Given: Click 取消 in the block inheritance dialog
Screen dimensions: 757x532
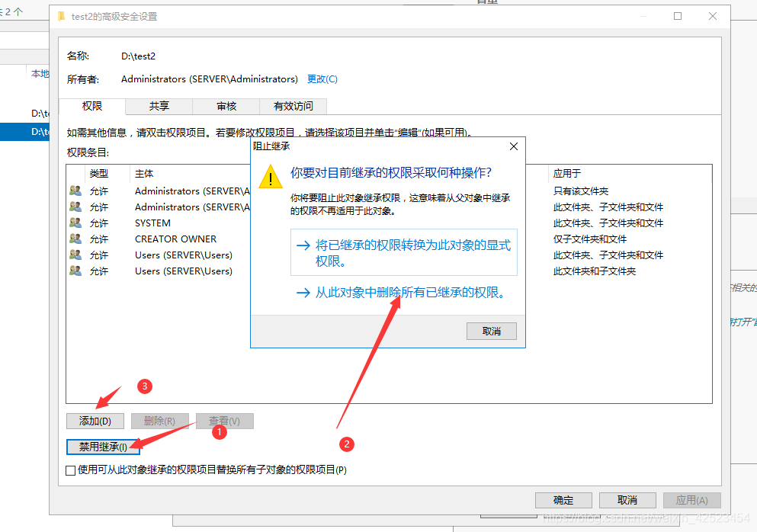Looking at the screenshot, I should tap(491, 331).
